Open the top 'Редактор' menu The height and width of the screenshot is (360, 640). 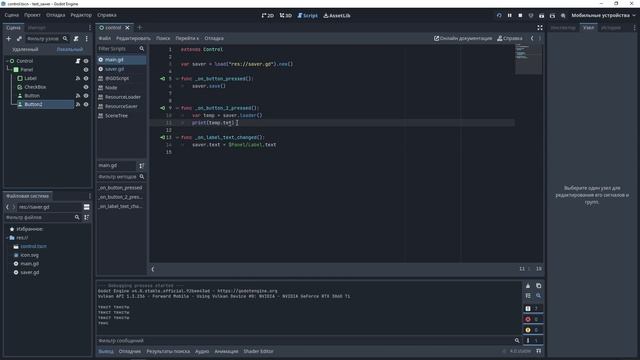coord(81,15)
